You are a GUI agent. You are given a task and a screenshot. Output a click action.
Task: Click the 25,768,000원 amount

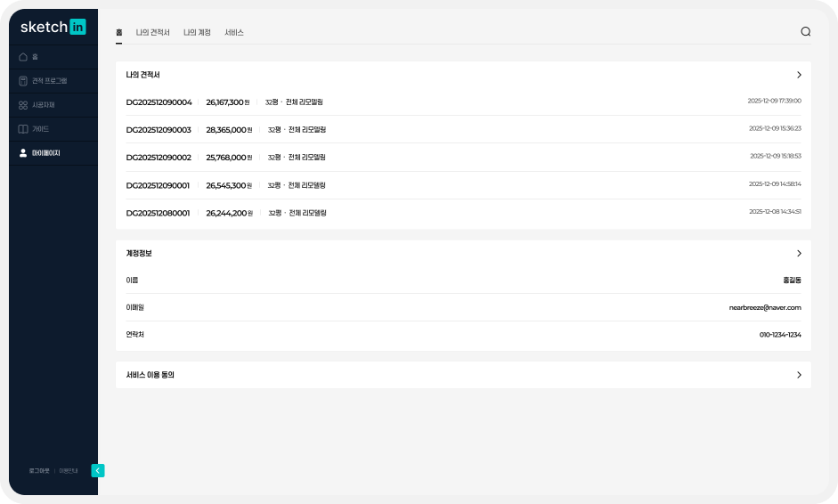229,158
